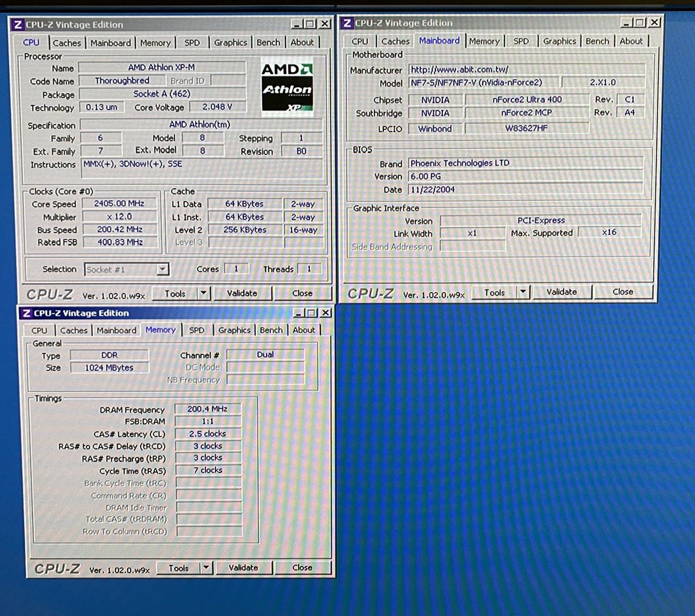
Task: Click Close button in the CPU window
Action: 302,293
